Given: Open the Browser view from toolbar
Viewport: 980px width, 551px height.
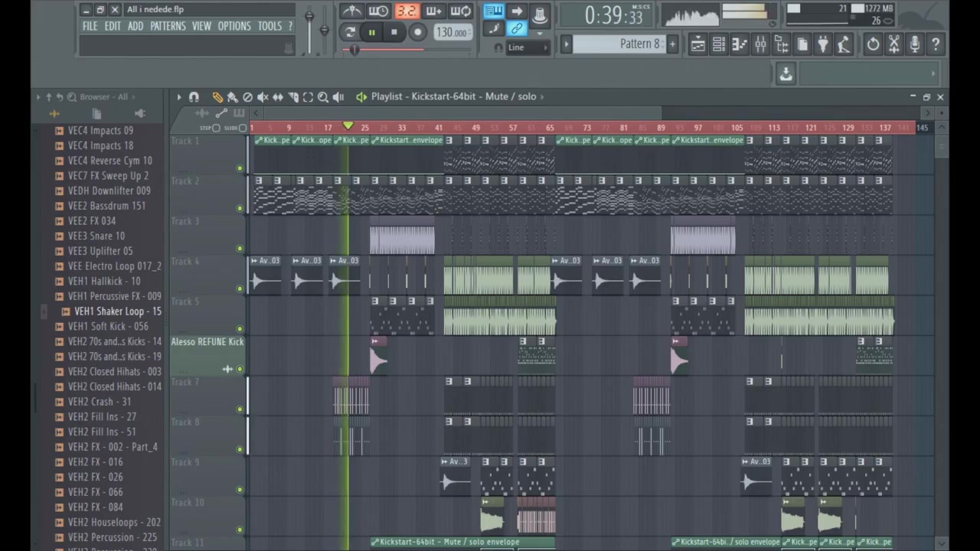Looking at the screenshot, I should pyautogui.click(x=781, y=44).
